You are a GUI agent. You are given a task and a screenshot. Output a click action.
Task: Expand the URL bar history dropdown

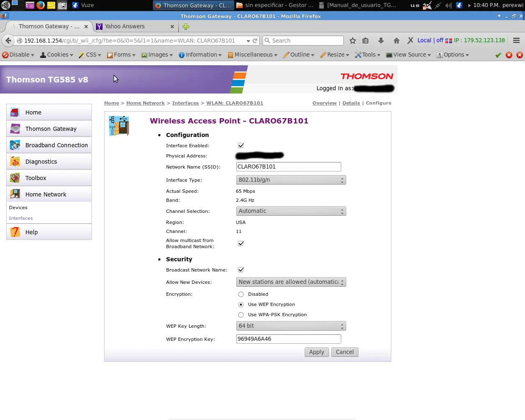click(x=248, y=41)
